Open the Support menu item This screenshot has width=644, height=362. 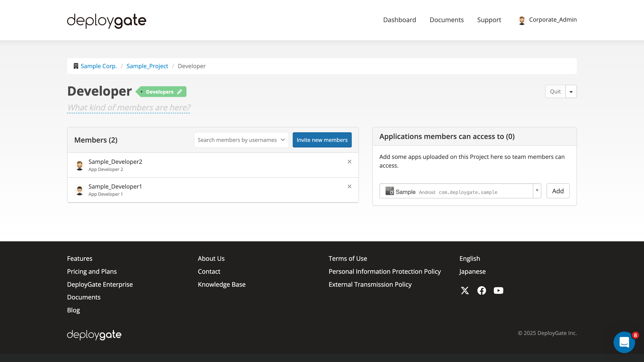click(489, 20)
